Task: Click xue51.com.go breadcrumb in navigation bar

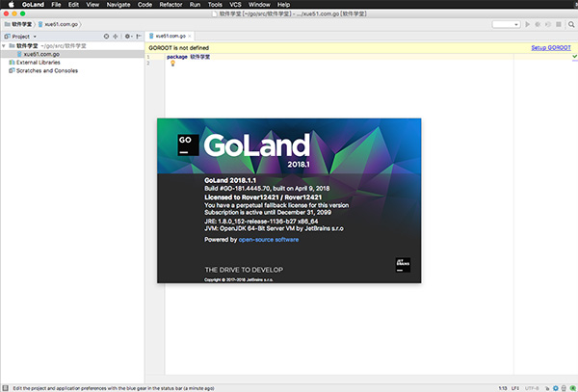Action: [x=58, y=24]
